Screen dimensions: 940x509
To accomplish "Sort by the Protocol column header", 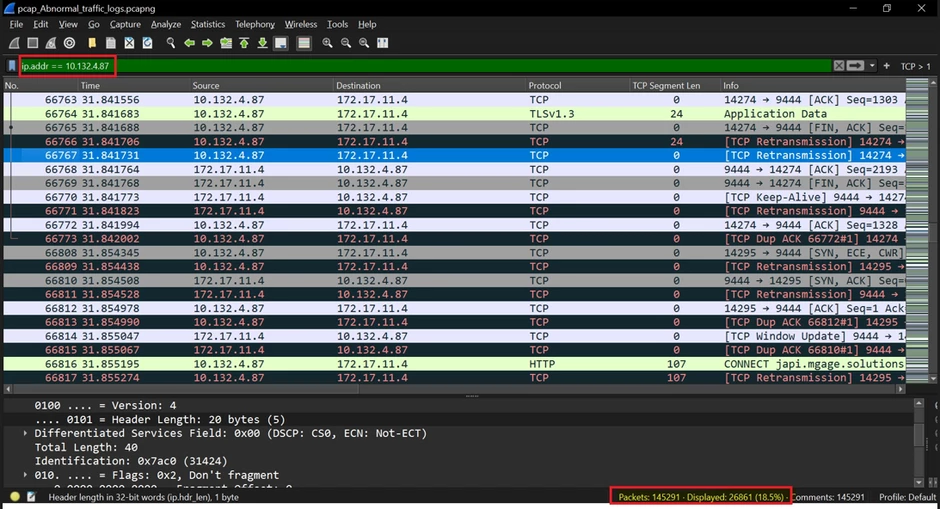I will (577, 85).
